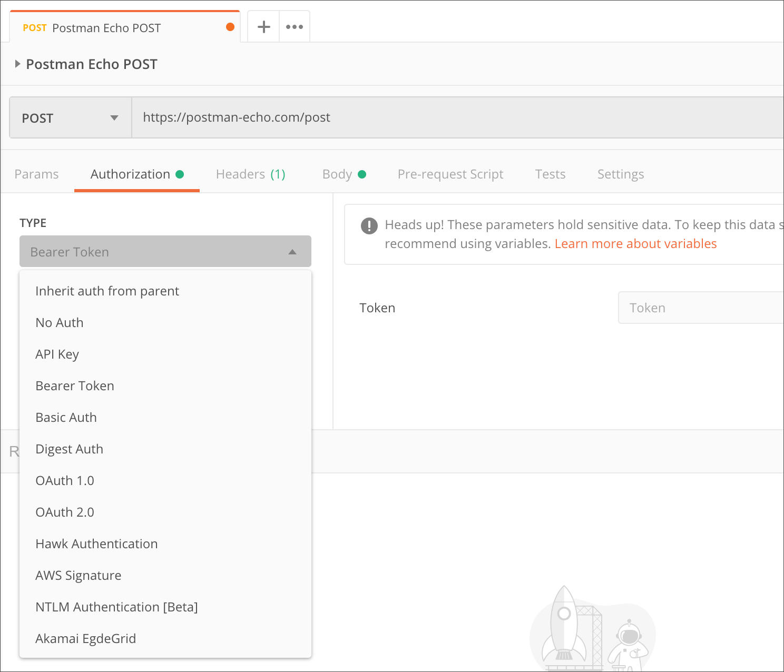Click the warning icon in the sensitive data banner
784x672 pixels.
[x=369, y=226]
